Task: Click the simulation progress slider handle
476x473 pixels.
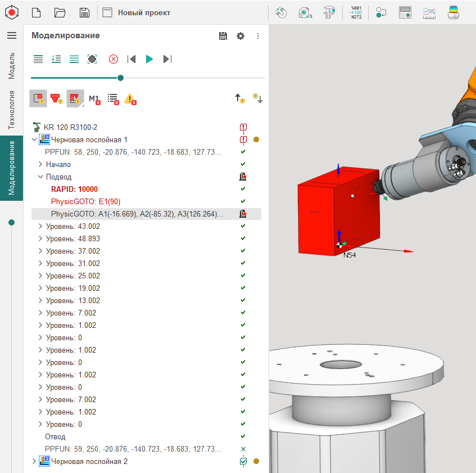Action: click(x=120, y=78)
